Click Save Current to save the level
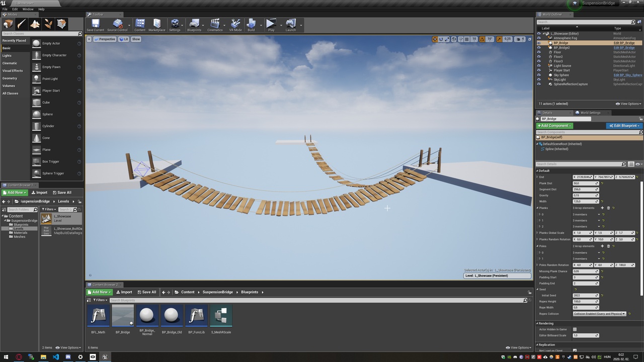This screenshot has width=644, height=362. click(x=95, y=24)
